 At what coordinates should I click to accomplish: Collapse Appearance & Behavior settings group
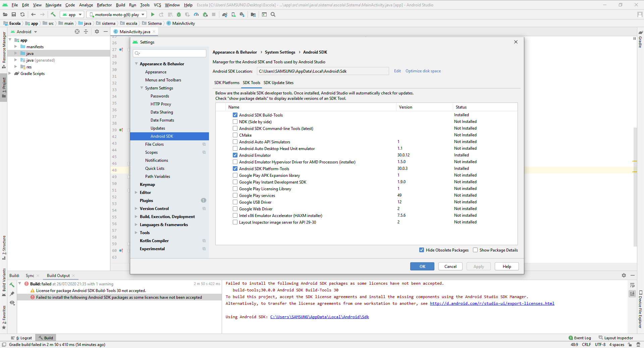[x=136, y=64]
